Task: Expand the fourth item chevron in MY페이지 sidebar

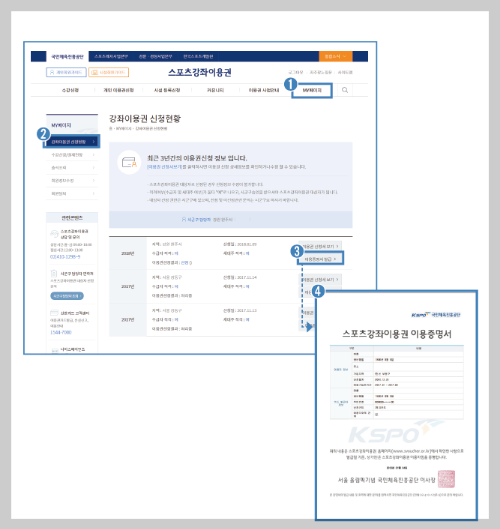Action: 93,180
